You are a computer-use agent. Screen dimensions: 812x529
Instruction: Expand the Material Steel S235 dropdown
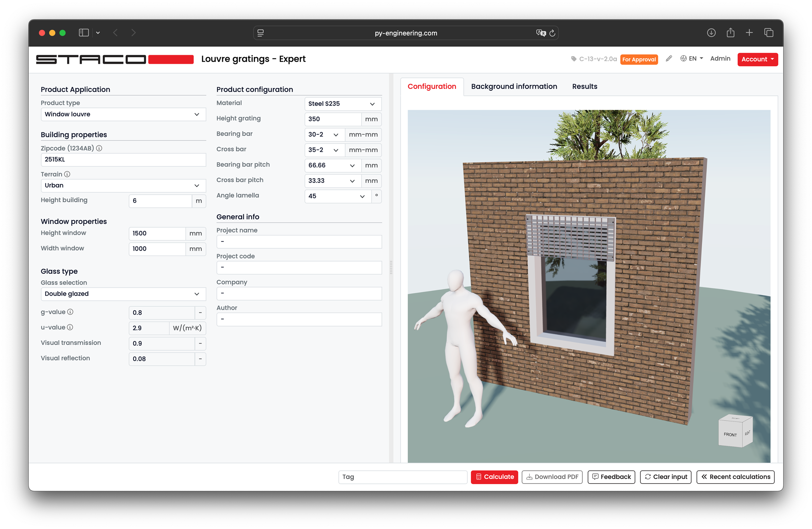[x=342, y=104]
